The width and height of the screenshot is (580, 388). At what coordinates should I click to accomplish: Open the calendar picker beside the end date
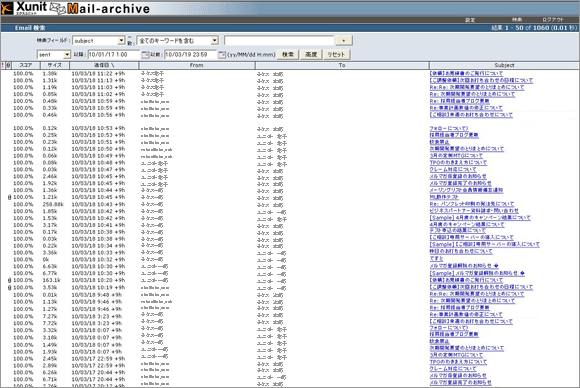coord(222,55)
